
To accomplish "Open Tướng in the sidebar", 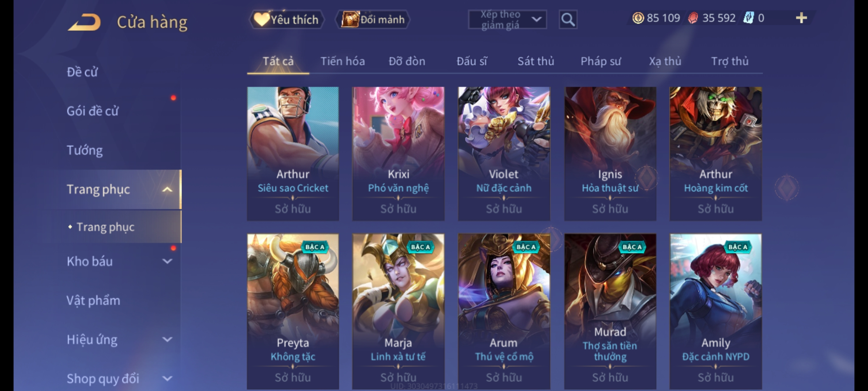I will pos(85,150).
